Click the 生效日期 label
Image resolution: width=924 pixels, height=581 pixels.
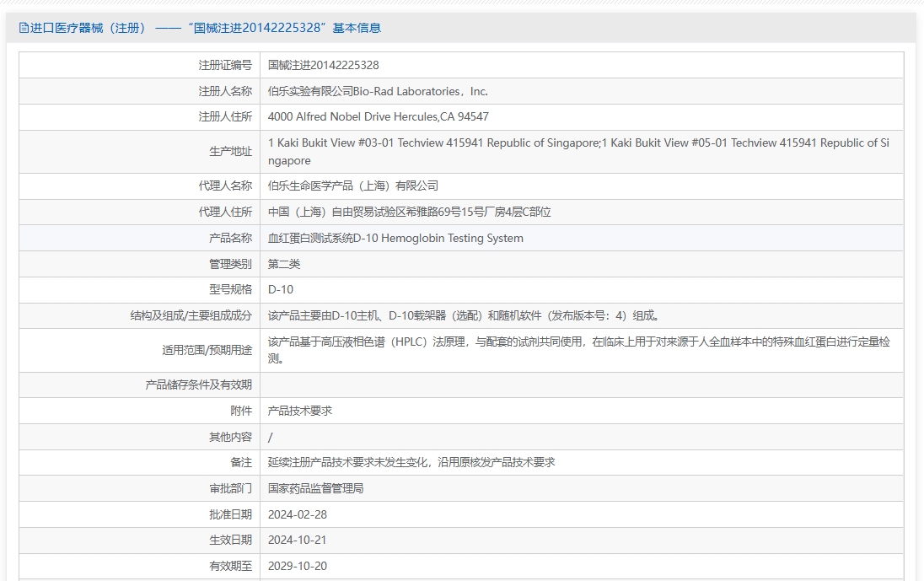pos(230,540)
